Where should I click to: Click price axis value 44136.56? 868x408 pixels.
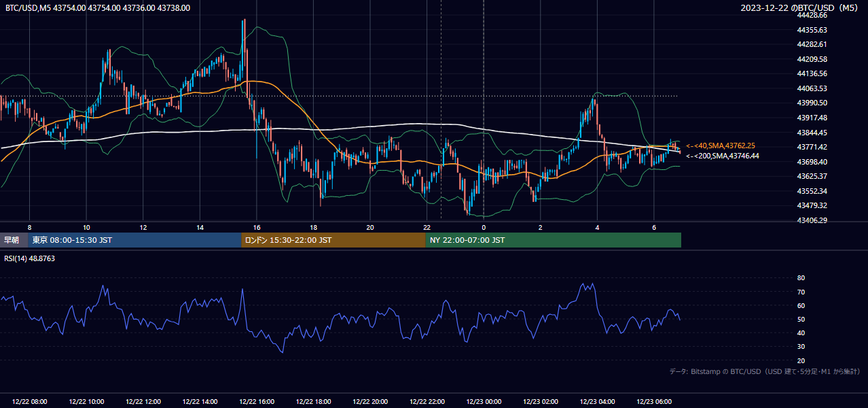[812, 73]
